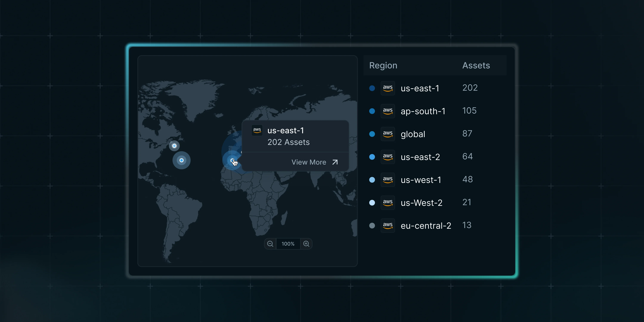644x322 pixels.
Task: Click the map marker under the hand cursor
Action: pyautogui.click(x=232, y=160)
